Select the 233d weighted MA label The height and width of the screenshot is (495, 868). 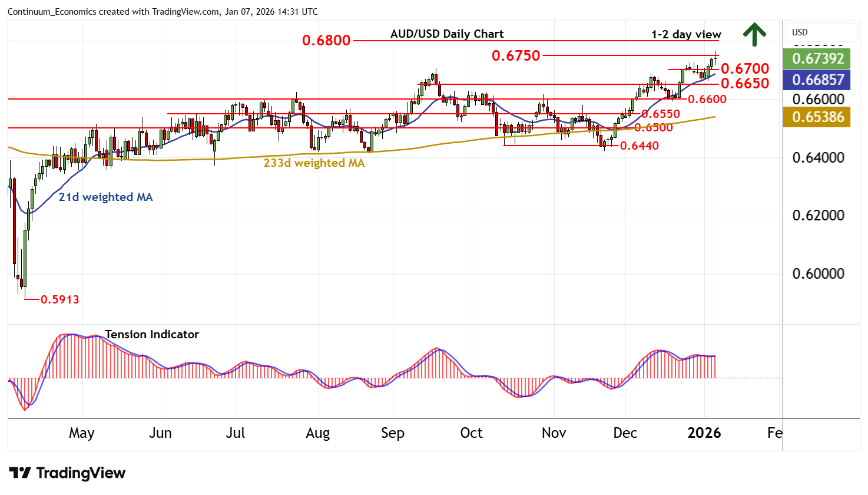tap(314, 163)
